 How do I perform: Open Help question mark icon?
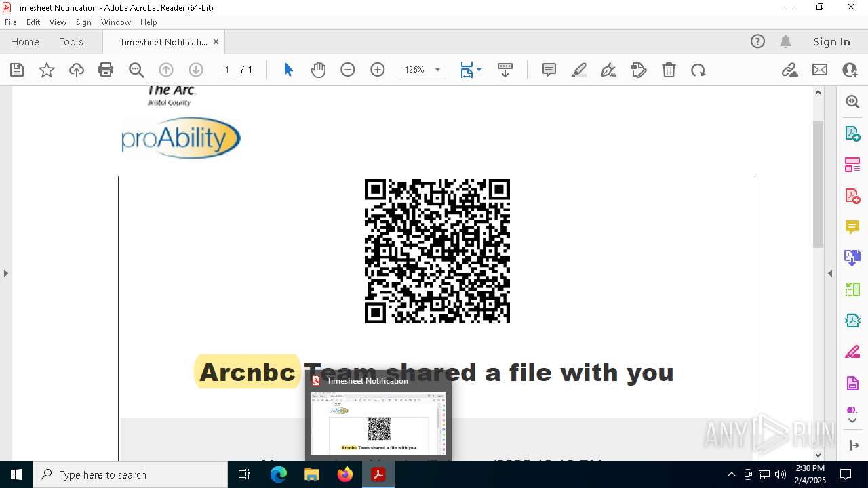(x=757, y=41)
